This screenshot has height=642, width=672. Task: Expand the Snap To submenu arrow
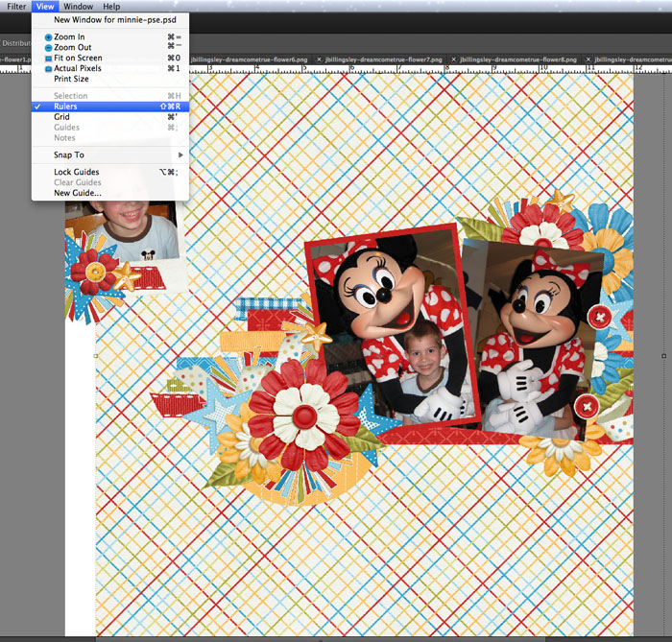[180, 155]
